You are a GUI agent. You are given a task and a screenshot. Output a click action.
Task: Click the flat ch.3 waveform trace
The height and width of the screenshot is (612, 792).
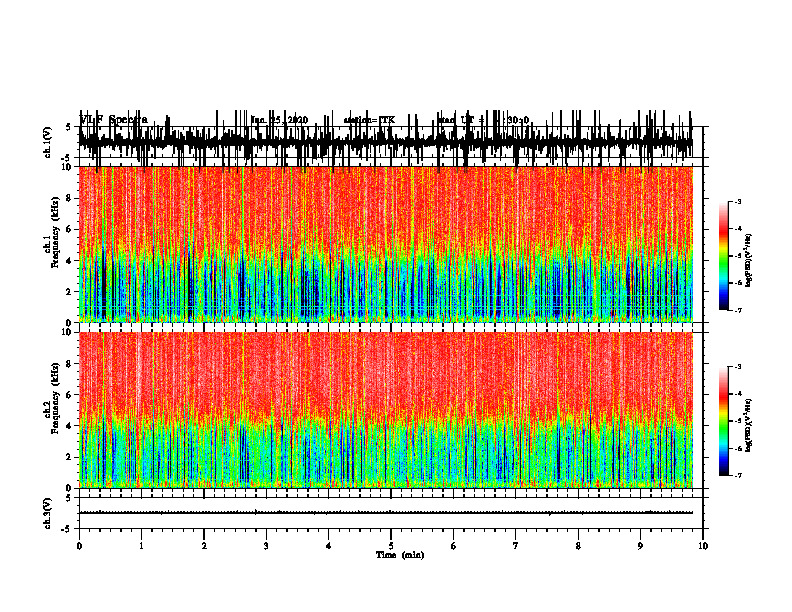tap(385, 513)
